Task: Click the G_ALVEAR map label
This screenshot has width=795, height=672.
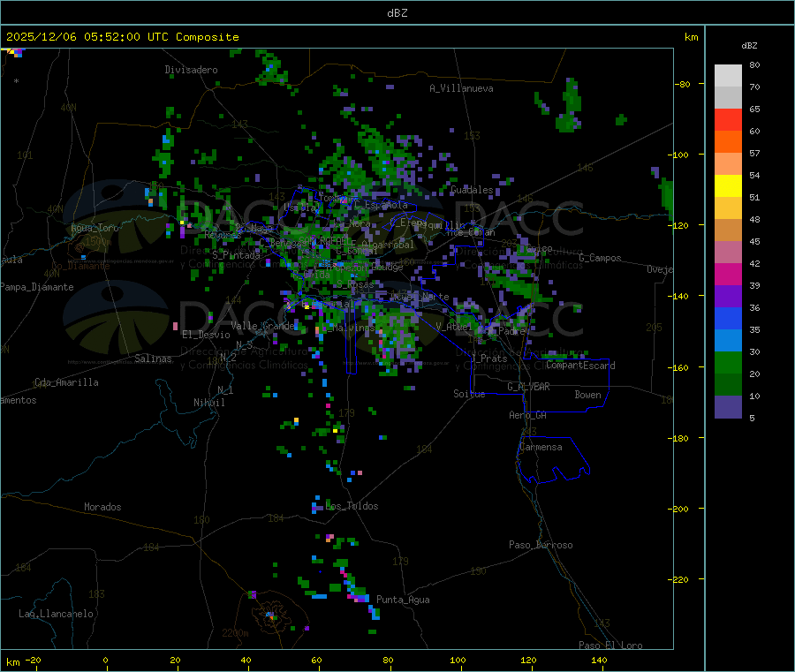Action: pyautogui.click(x=528, y=387)
